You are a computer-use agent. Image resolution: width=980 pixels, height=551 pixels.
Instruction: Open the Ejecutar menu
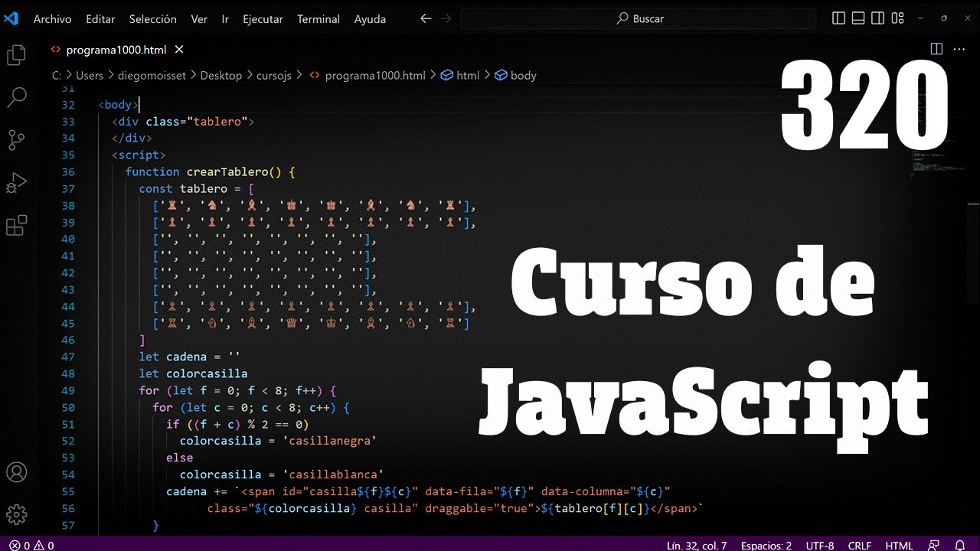(x=263, y=19)
